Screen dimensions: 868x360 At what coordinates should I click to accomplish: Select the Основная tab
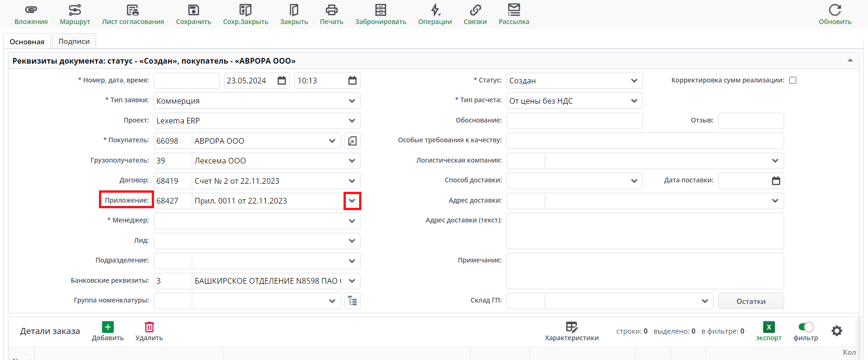pyautogui.click(x=27, y=41)
